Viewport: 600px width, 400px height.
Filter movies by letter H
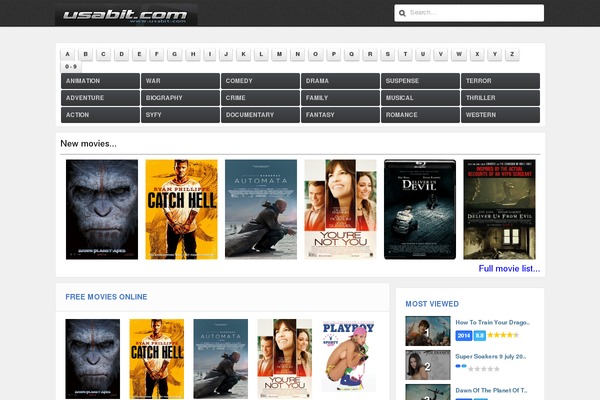pyautogui.click(x=193, y=54)
